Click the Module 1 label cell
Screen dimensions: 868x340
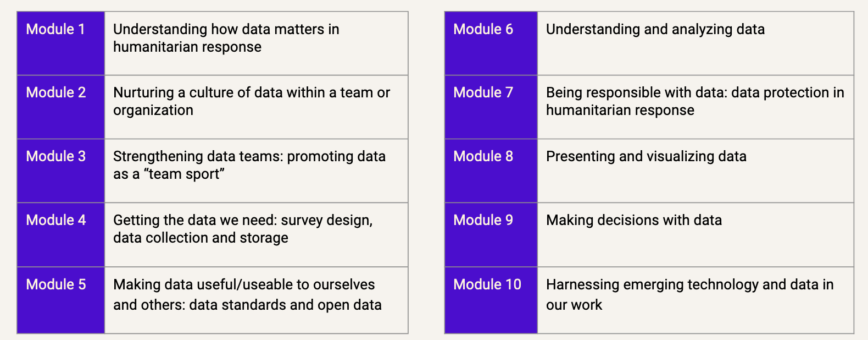pos(56,30)
